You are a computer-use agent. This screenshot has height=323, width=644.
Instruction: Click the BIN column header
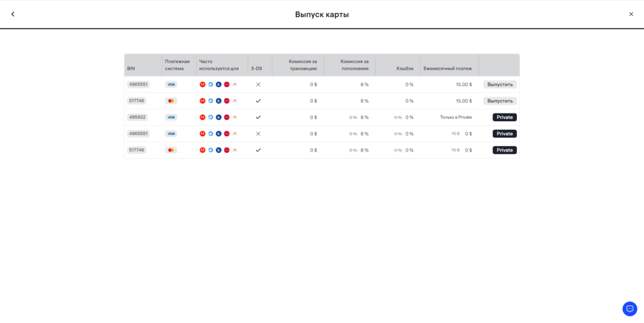[131, 68]
